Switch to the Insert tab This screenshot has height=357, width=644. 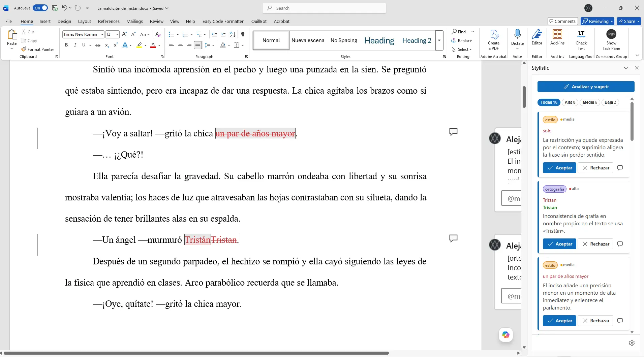45,21
